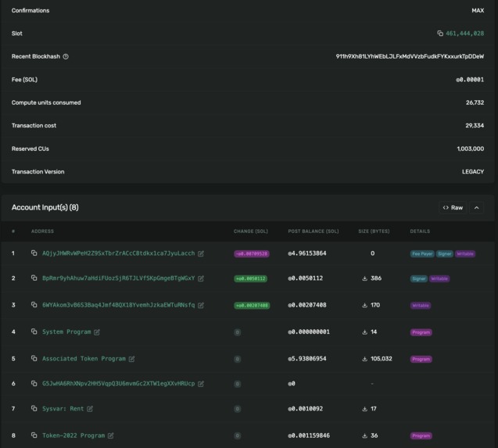The width and height of the screenshot is (498, 448).
Task: Click the ADDRESS column header
Action: click(42, 231)
